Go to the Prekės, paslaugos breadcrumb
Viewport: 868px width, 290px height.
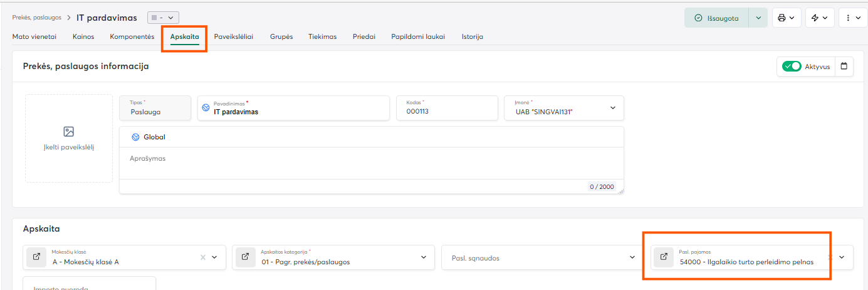coord(37,17)
